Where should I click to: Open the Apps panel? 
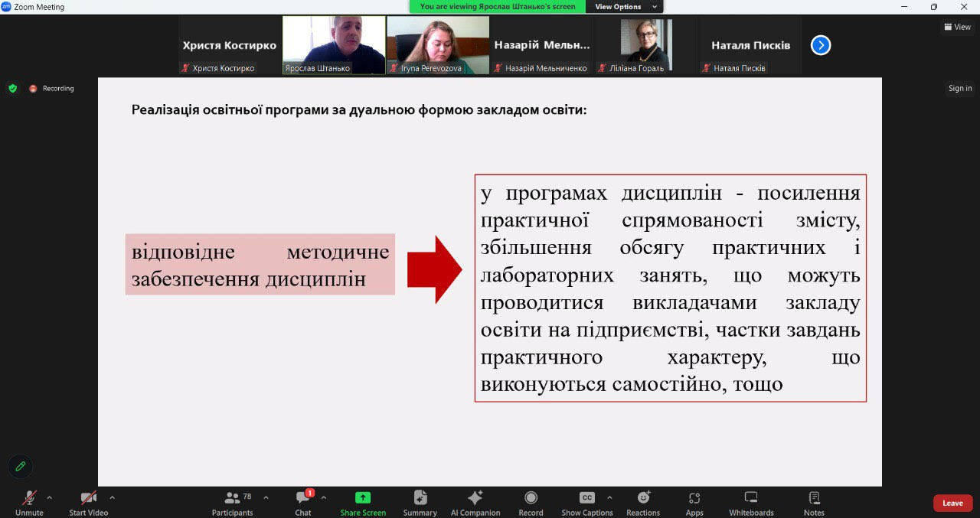coord(694,502)
